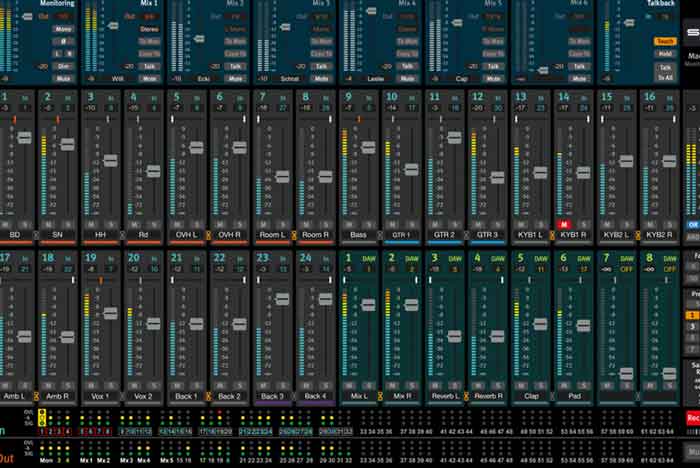Select output meter group Mx 1 Mx 2
The height and width of the screenshot is (468, 700).
click(x=95, y=460)
